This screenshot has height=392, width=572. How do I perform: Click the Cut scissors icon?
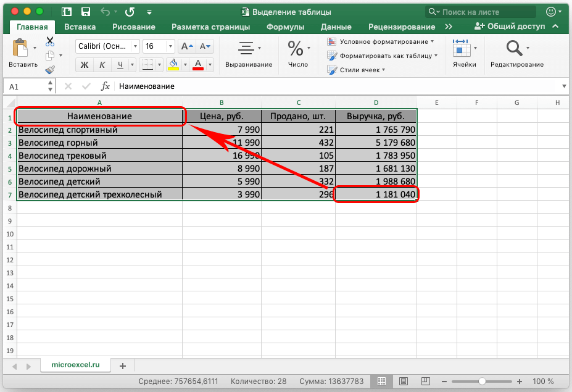pyautogui.click(x=50, y=41)
